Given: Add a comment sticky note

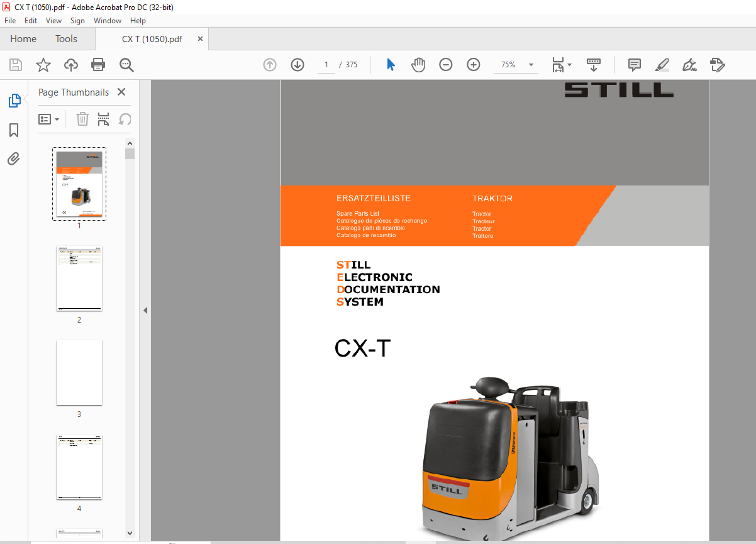Looking at the screenshot, I should (x=635, y=65).
